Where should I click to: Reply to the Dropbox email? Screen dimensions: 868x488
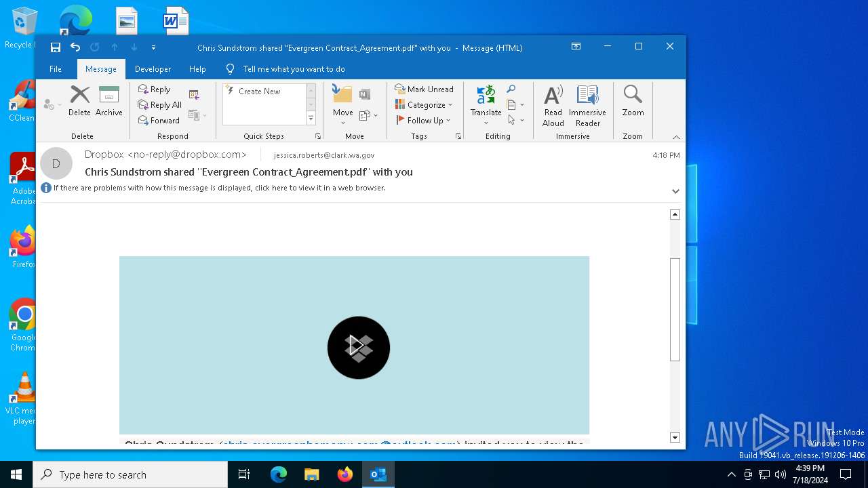154,89
